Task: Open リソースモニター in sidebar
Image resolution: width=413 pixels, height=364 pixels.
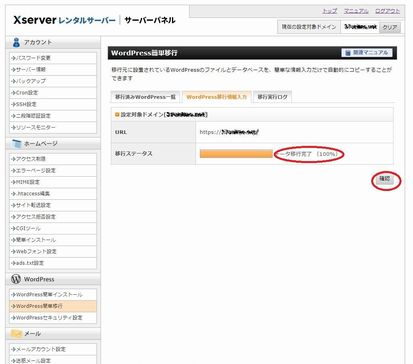Action: point(53,127)
